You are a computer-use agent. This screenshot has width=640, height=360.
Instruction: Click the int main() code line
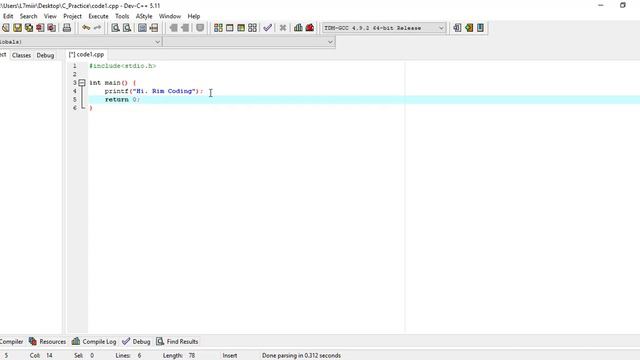[x=113, y=82]
